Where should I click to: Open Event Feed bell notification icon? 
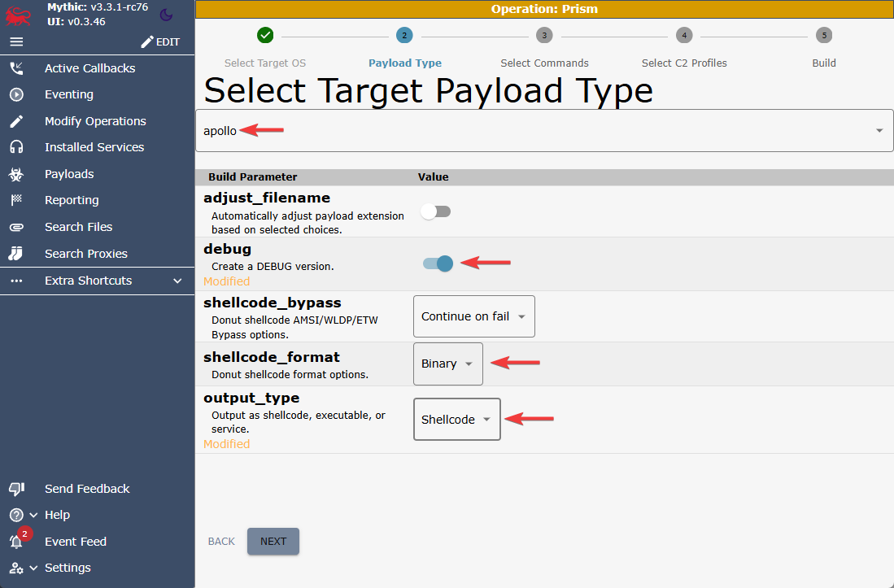(16, 542)
